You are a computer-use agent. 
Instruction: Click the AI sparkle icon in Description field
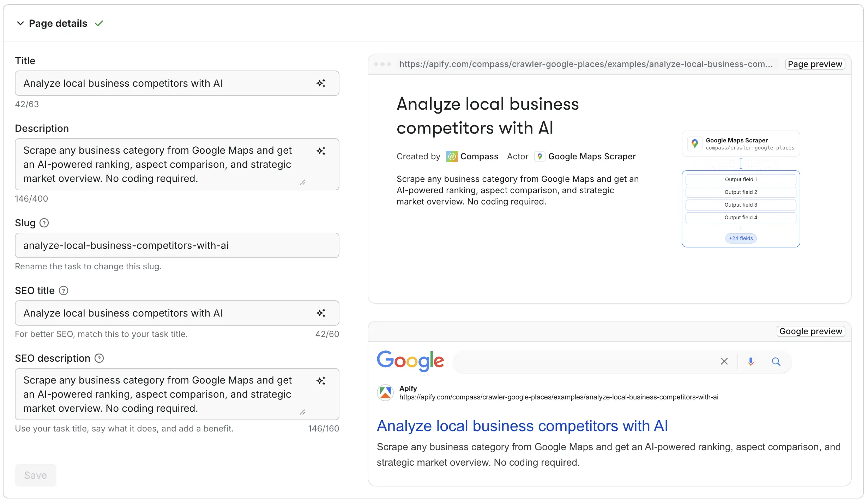click(x=321, y=151)
